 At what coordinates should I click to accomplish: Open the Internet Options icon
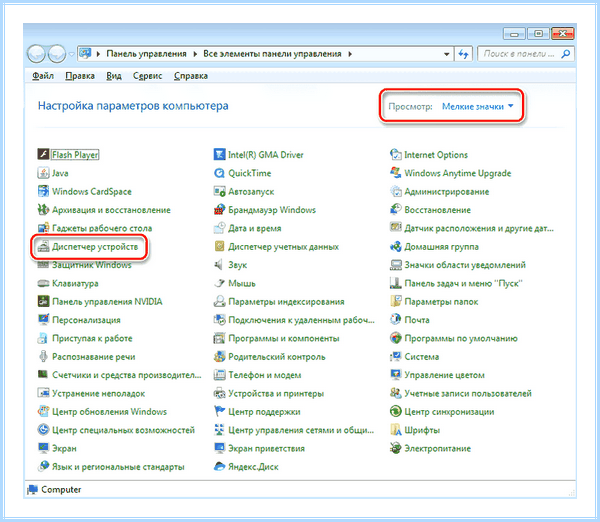[396, 155]
